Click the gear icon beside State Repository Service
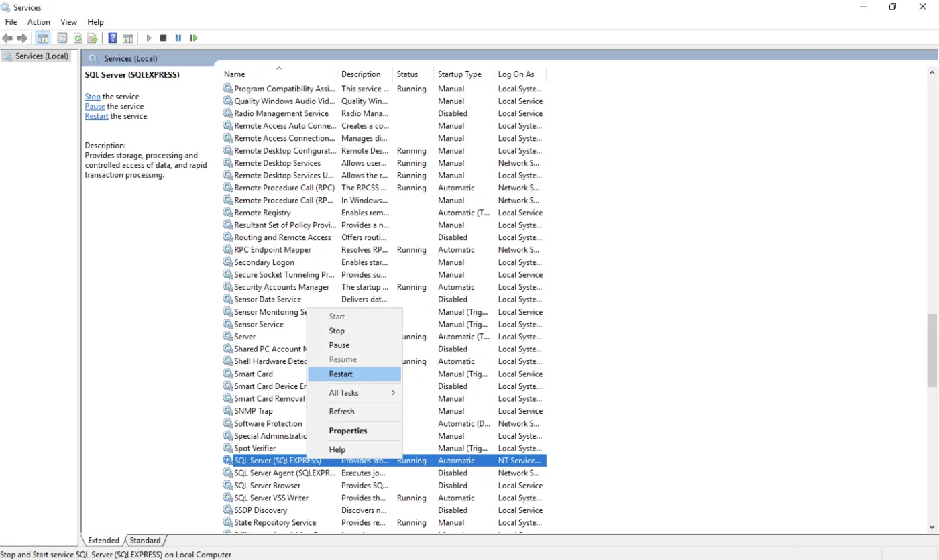The height and width of the screenshot is (560, 939). tap(228, 523)
